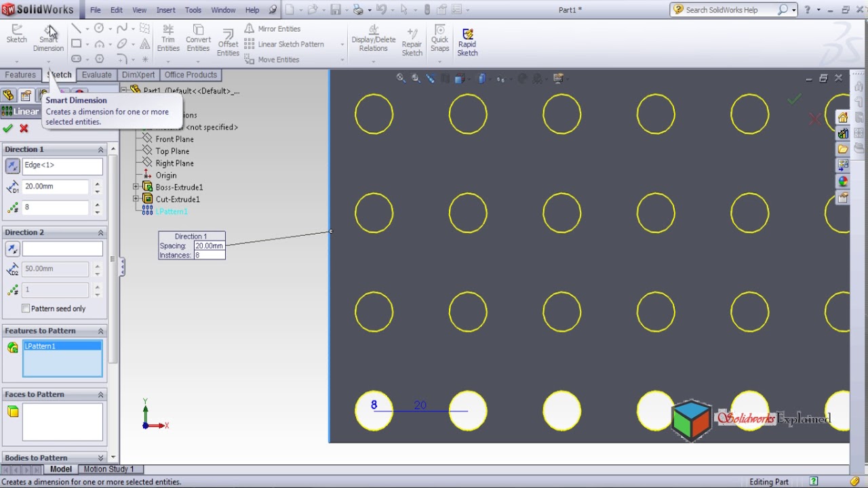Select the Circle sketch tool
The width and height of the screenshot is (868, 488).
click(x=99, y=28)
